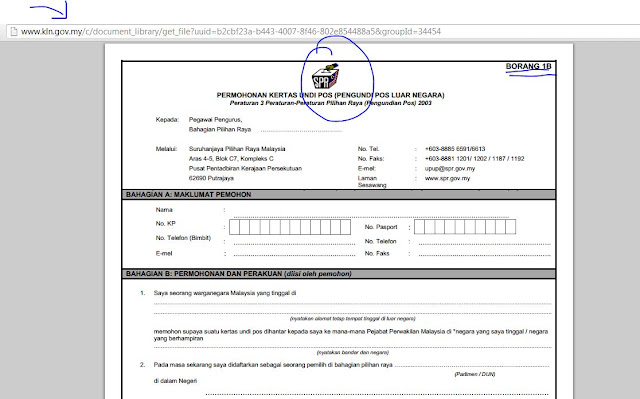
Task: Click Aras 4-5, Blok C7, Kompleks C line
Action: 231,159
